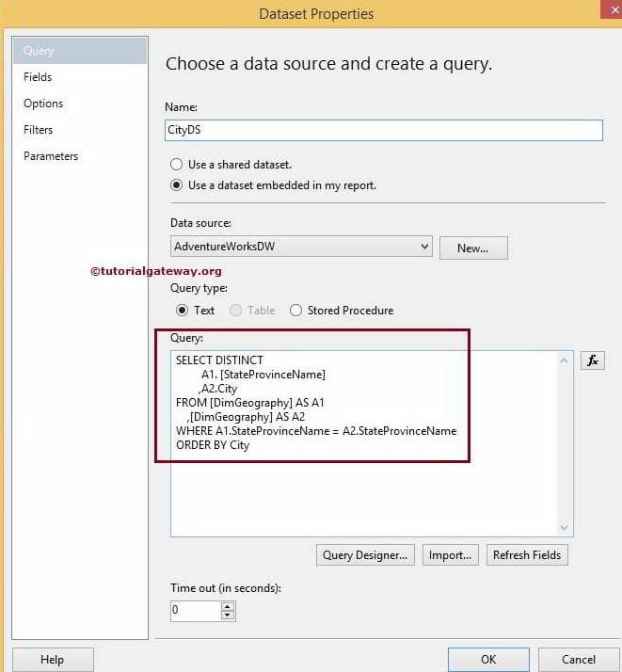Click the Name field containing CityDS
This screenshot has height=672, width=622.
coord(383,130)
